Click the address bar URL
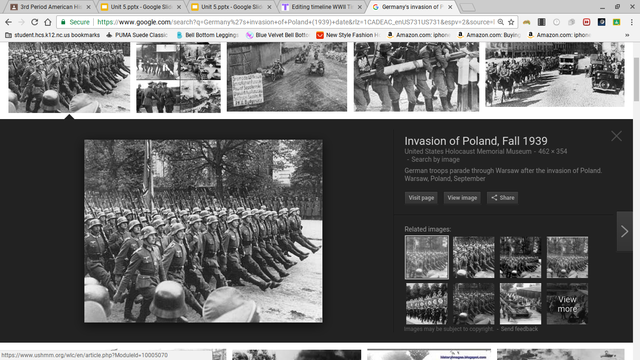 (x=296, y=22)
